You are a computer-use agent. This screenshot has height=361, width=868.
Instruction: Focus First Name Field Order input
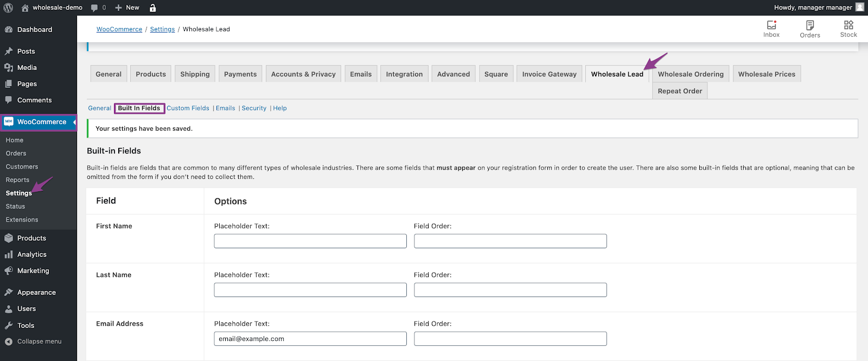point(510,241)
